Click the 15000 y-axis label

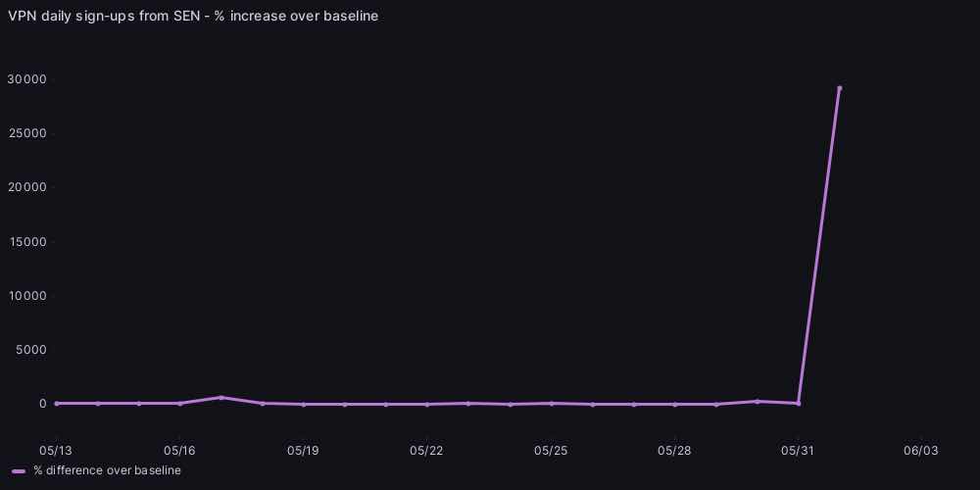(x=28, y=241)
